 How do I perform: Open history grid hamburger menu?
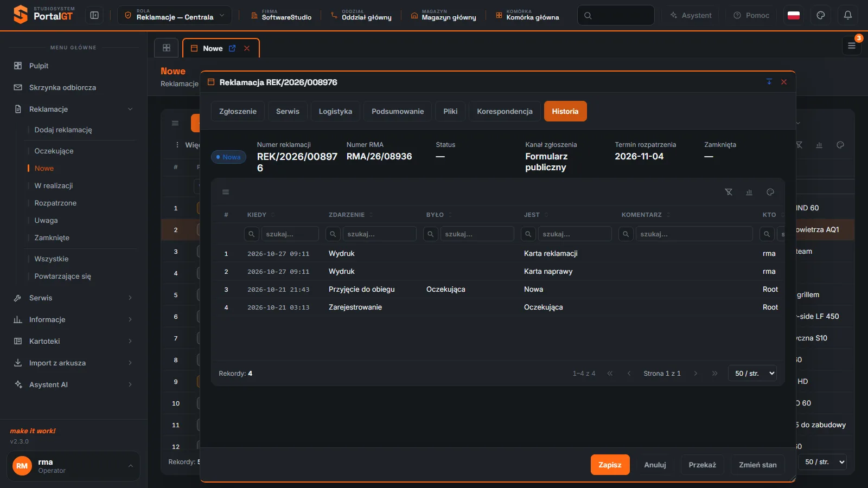point(226,192)
